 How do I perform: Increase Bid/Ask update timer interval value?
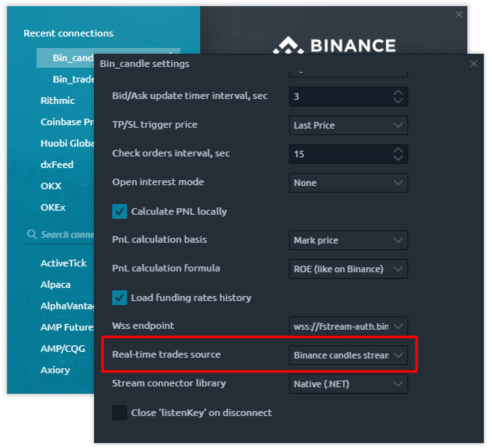click(x=398, y=93)
